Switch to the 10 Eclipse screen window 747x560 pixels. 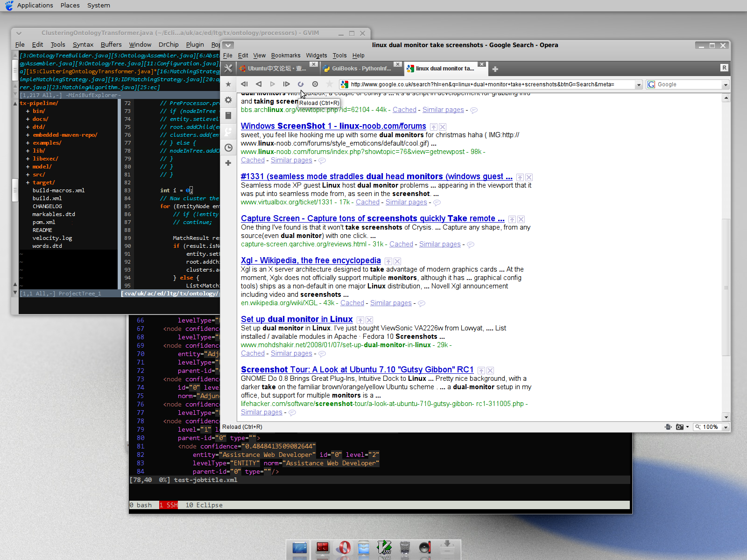point(204,505)
